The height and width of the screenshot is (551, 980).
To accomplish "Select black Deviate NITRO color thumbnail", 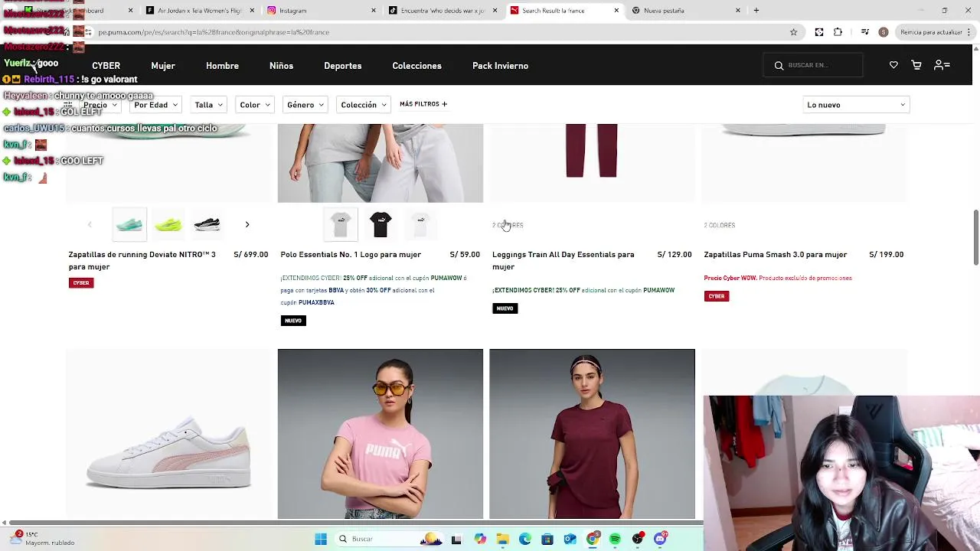I will point(207,224).
